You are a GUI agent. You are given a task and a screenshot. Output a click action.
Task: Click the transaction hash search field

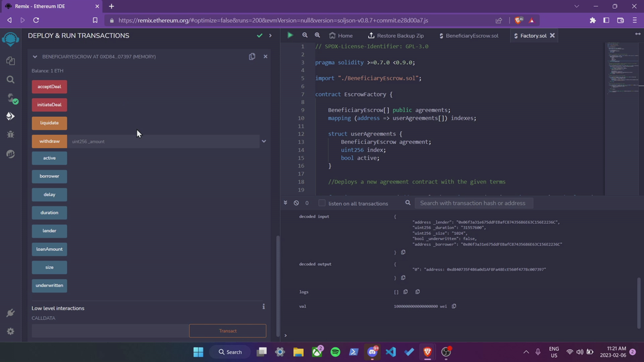pos(474,203)
